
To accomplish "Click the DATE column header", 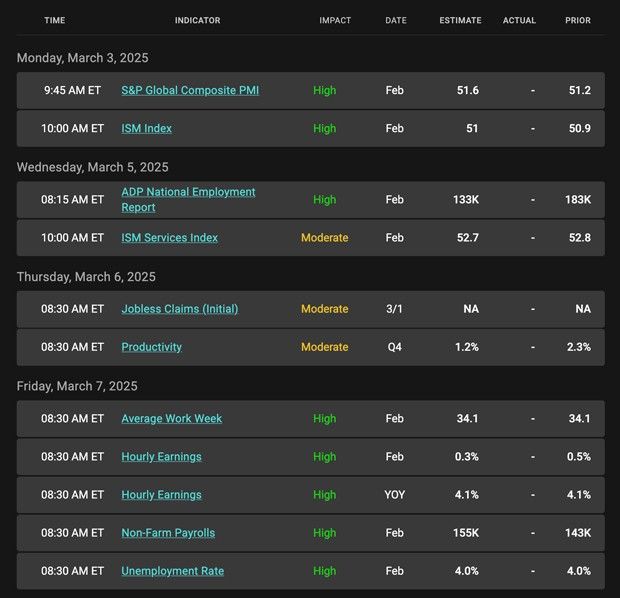I will (396, 20).
